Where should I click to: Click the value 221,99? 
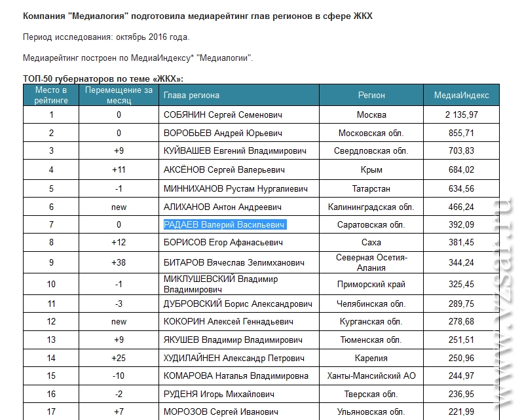[461, 411]
